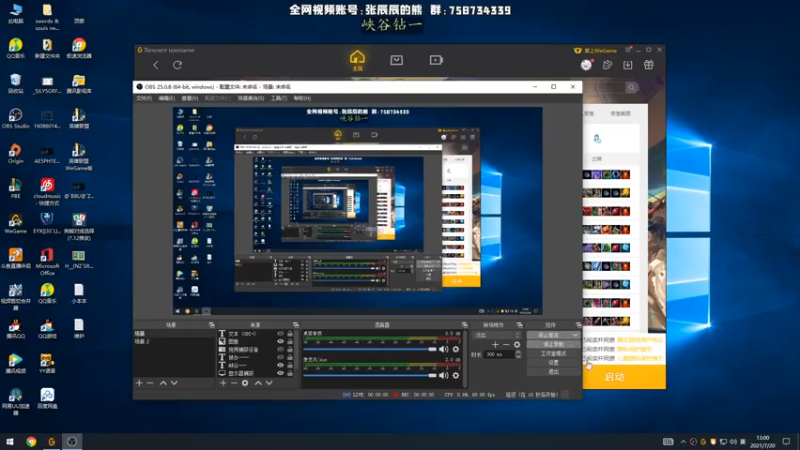Open the taskbar notification center icon
Image resolution: width=800 pixels, height=450 pixels.
tap(786, 441)
